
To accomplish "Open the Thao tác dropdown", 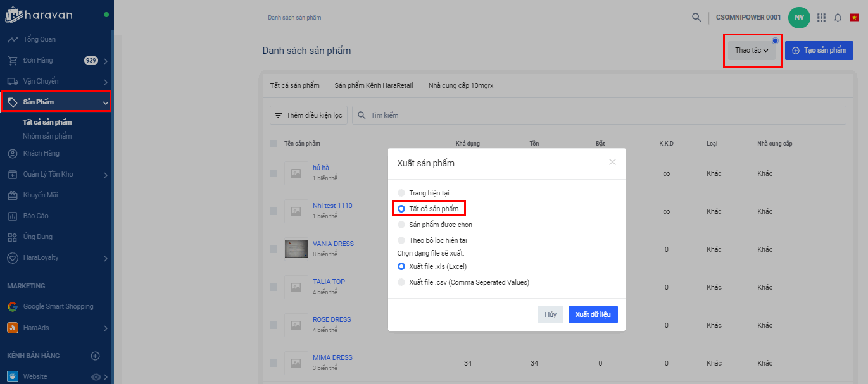I will [x=752, y=50].
